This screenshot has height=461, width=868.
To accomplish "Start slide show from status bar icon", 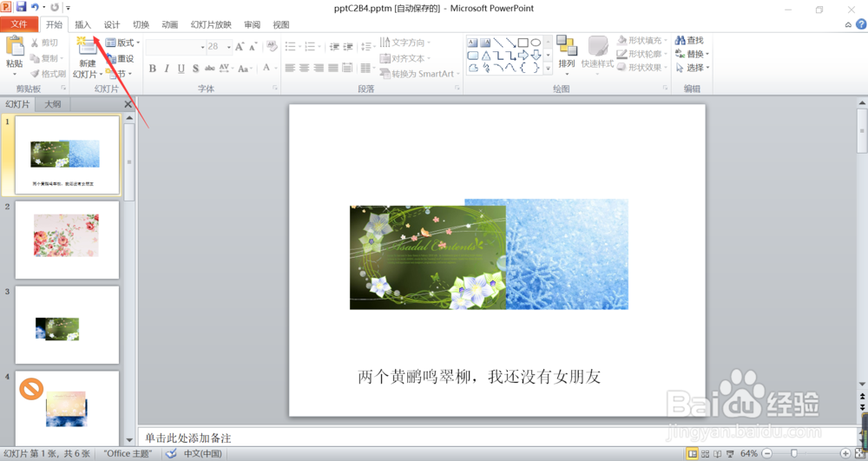I will point(730,454).
